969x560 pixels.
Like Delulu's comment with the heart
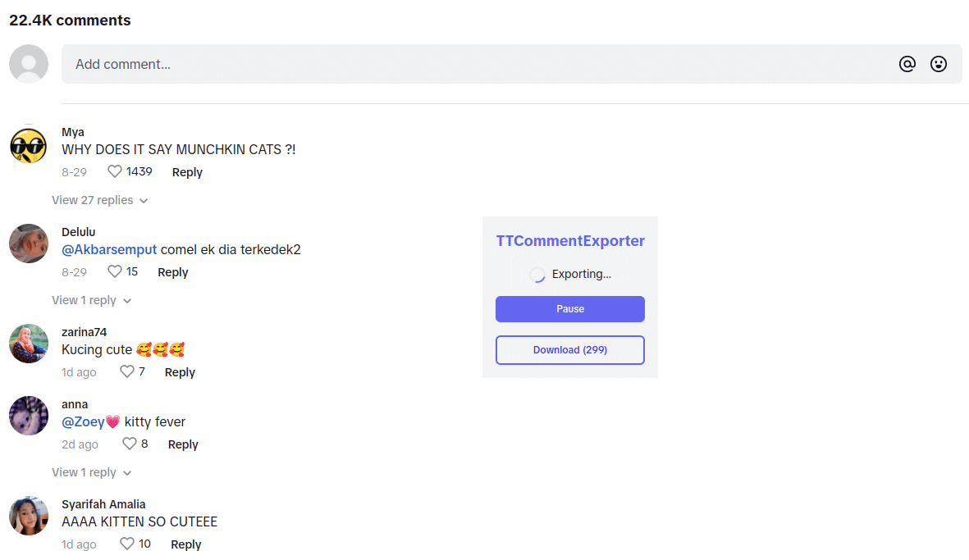tap(115, 271)
